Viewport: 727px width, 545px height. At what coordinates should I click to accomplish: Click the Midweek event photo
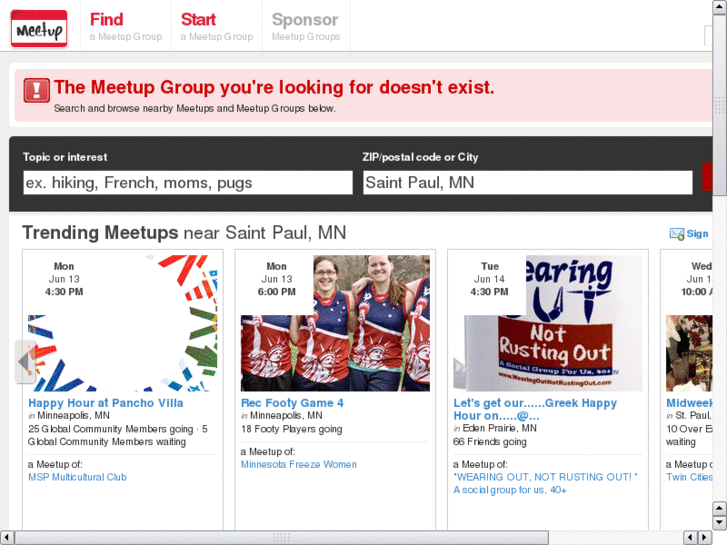(689, 353)
